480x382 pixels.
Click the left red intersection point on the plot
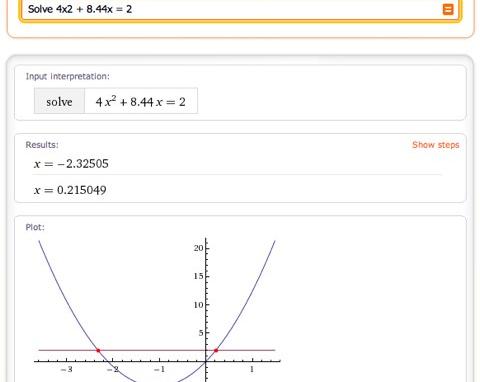(98, 350)
